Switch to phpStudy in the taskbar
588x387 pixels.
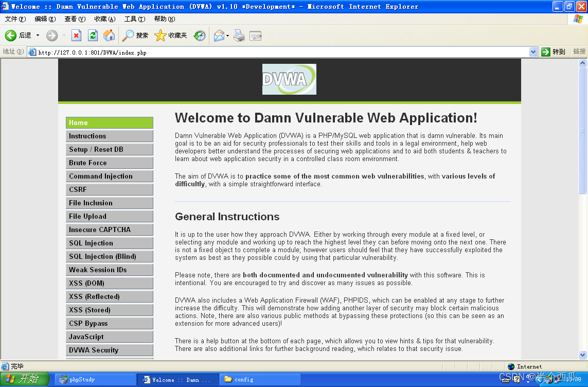(95, 379)
